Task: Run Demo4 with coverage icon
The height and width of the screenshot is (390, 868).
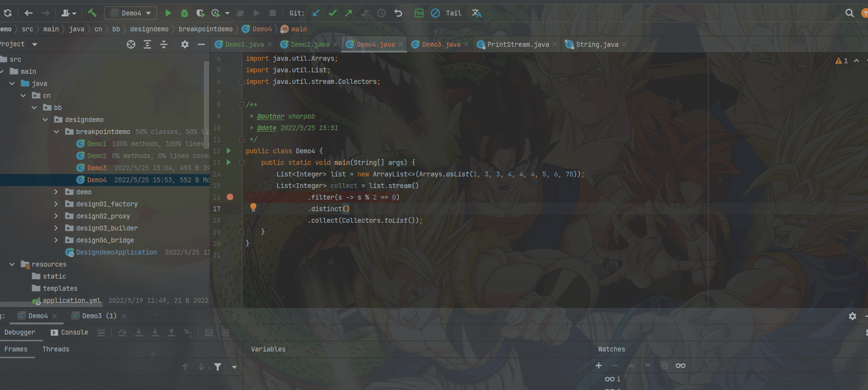Action: (200, 13)
